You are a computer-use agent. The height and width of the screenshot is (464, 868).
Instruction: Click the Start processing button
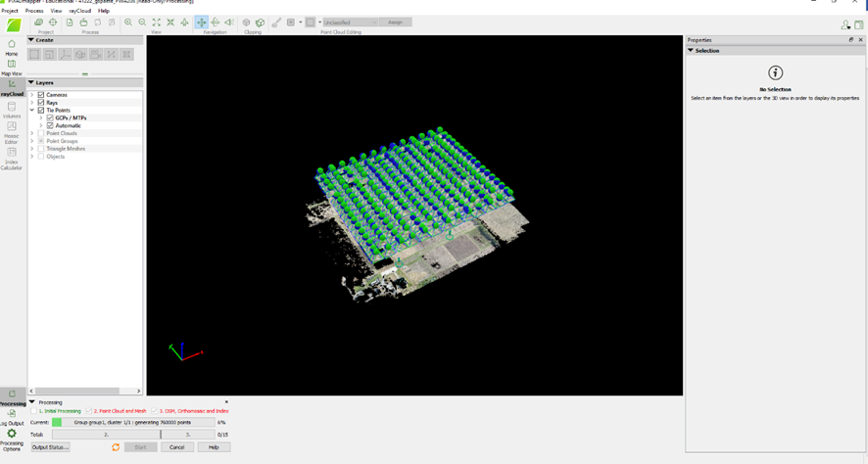pyautogui.click(x=140, y=446)
